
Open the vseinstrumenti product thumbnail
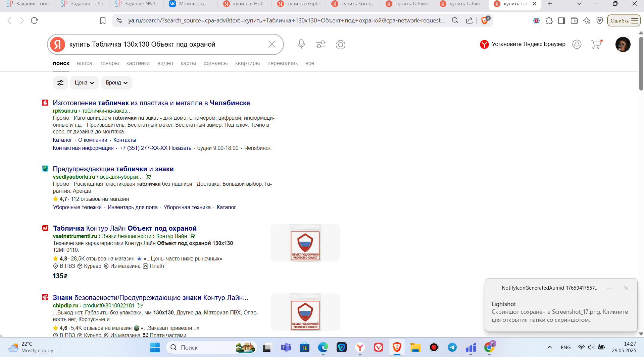pos(305,243)
